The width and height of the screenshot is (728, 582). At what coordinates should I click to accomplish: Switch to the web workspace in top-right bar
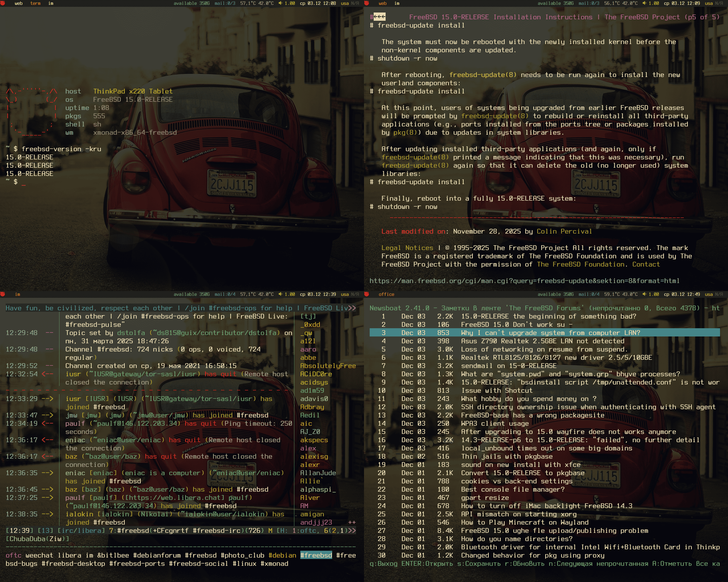382,3
